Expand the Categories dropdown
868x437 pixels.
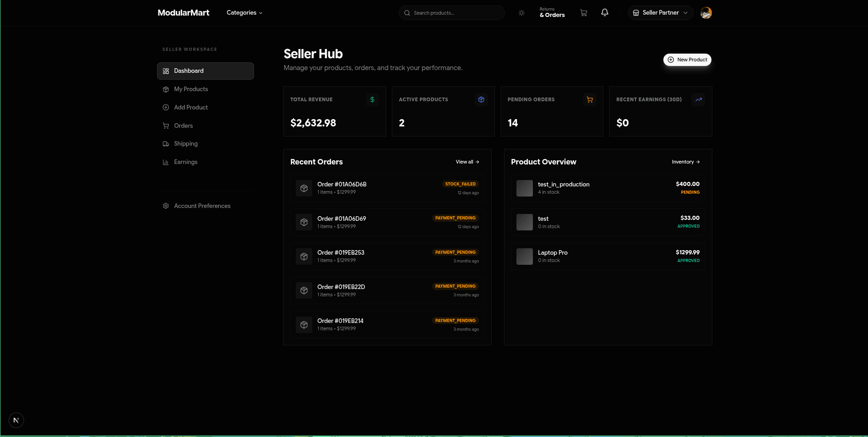[244, 13]
